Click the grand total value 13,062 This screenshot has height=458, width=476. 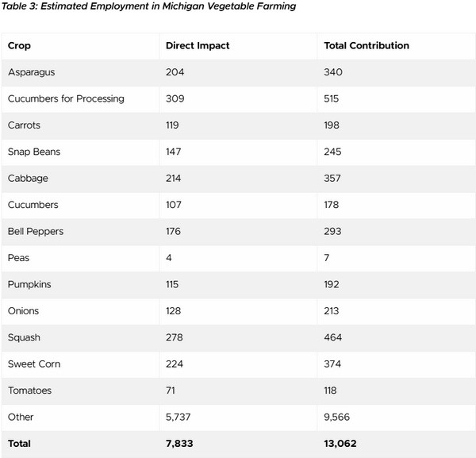click(341, 444)
